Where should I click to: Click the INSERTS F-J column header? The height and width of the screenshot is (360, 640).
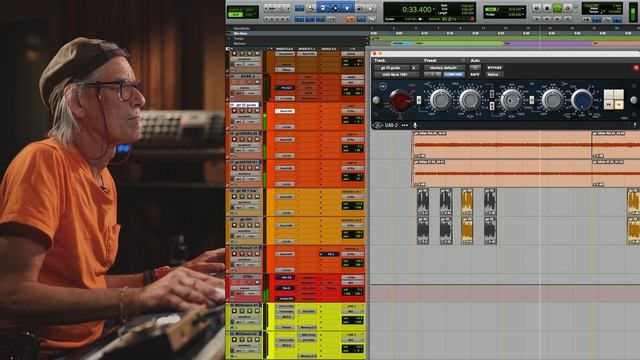(x=307, y=49)
